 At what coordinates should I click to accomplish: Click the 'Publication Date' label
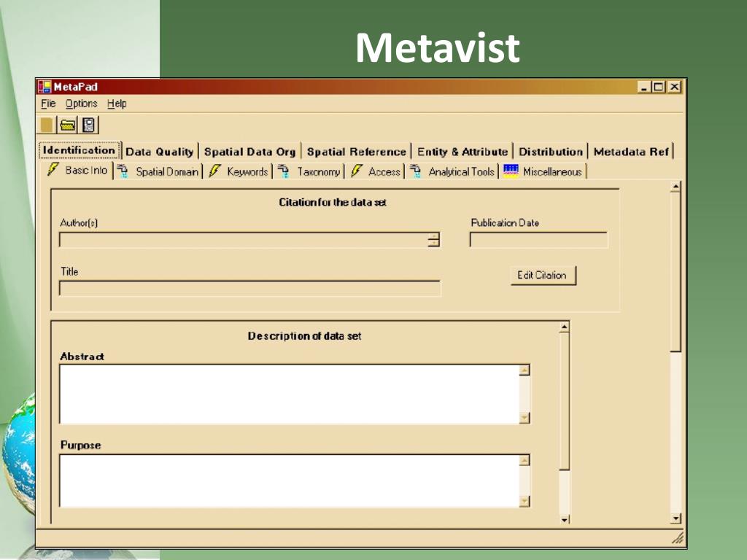tap(505, 223)
